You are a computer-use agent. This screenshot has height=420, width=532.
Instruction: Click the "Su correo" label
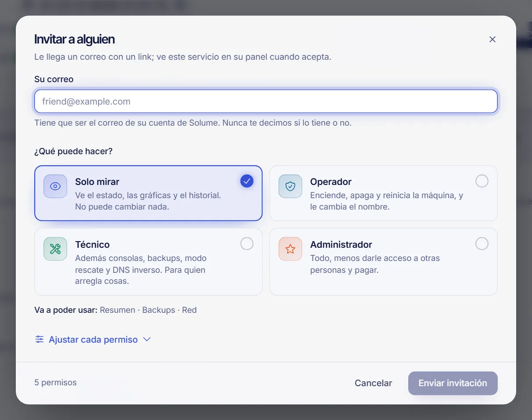54,79
